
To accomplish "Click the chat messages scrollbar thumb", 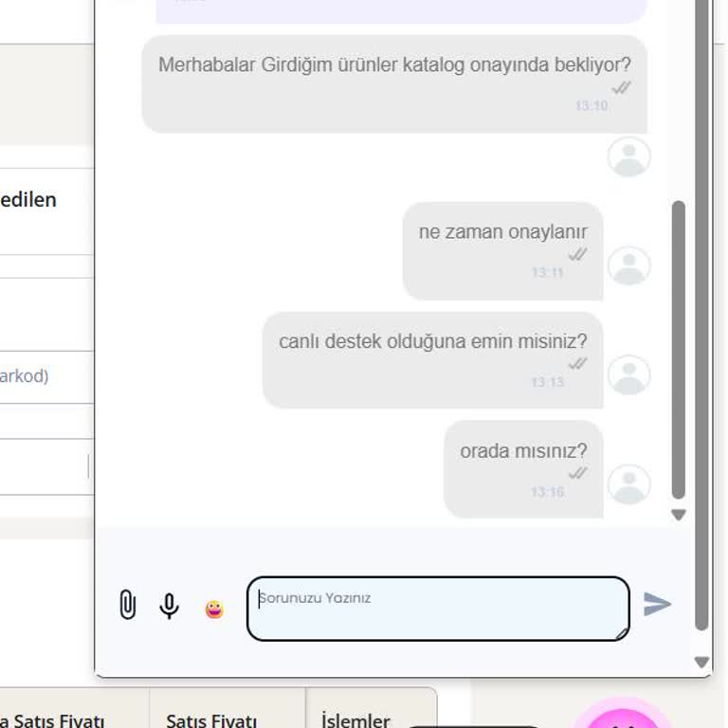I will click(678, 349).
